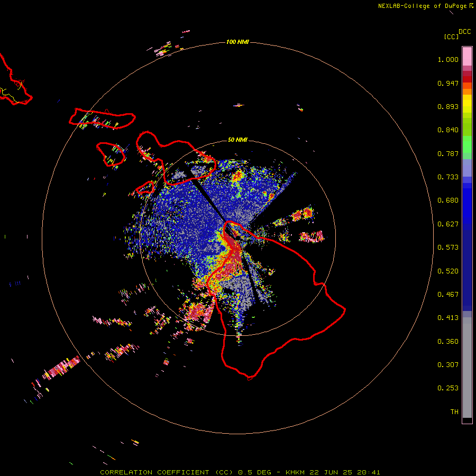Click the 0.840 scale value

pyautogui.click(x=448, y=130)
